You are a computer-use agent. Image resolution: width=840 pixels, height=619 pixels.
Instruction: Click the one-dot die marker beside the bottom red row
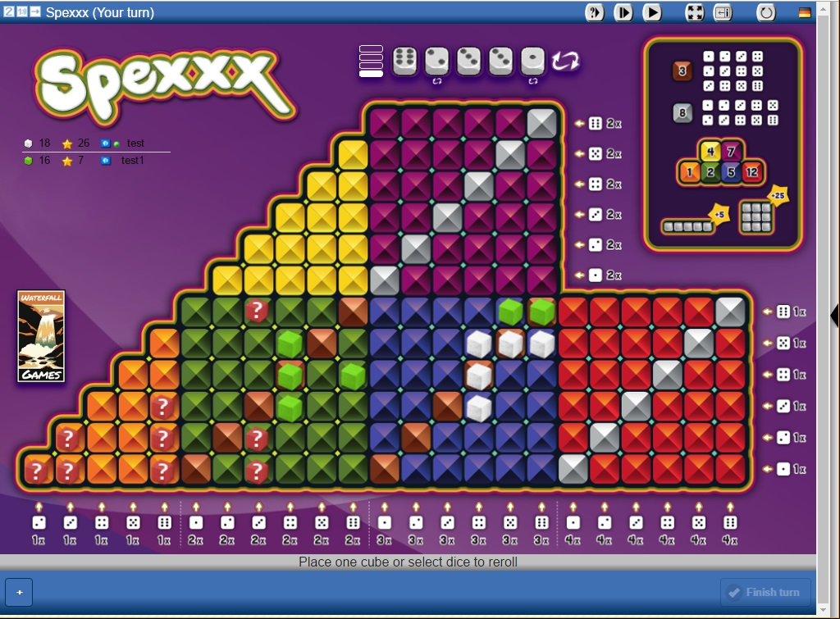coord(783,469)
